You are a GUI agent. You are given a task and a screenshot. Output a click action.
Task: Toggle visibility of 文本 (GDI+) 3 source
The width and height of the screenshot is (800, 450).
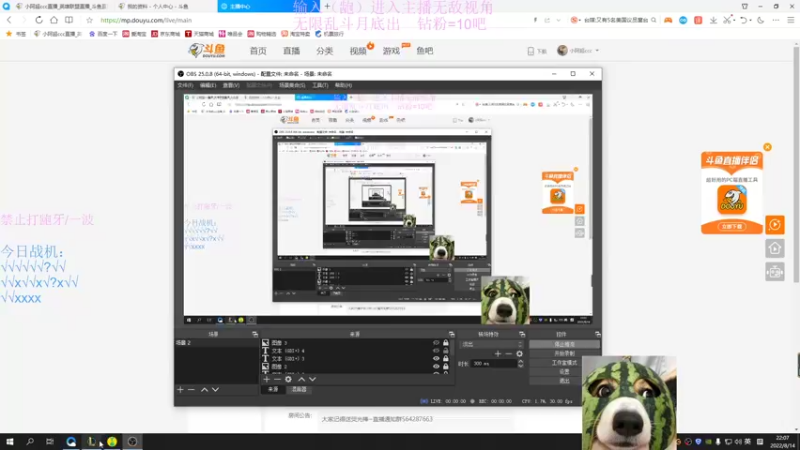[436, 358]
